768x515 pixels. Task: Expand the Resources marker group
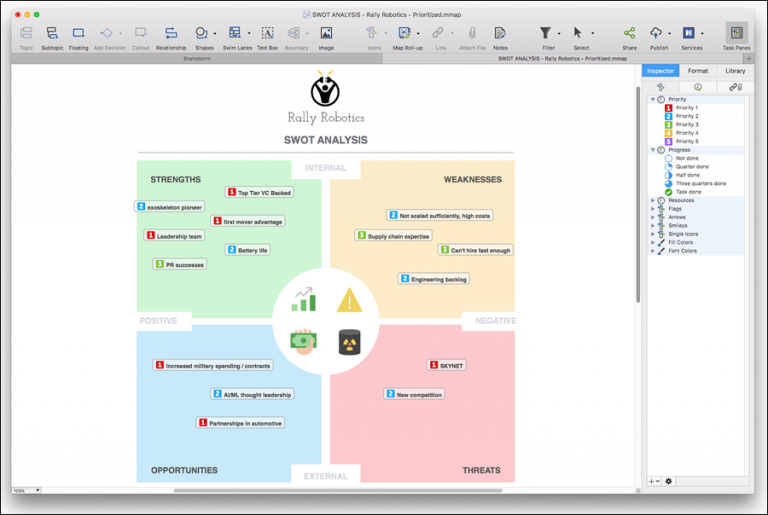(653, 200)
